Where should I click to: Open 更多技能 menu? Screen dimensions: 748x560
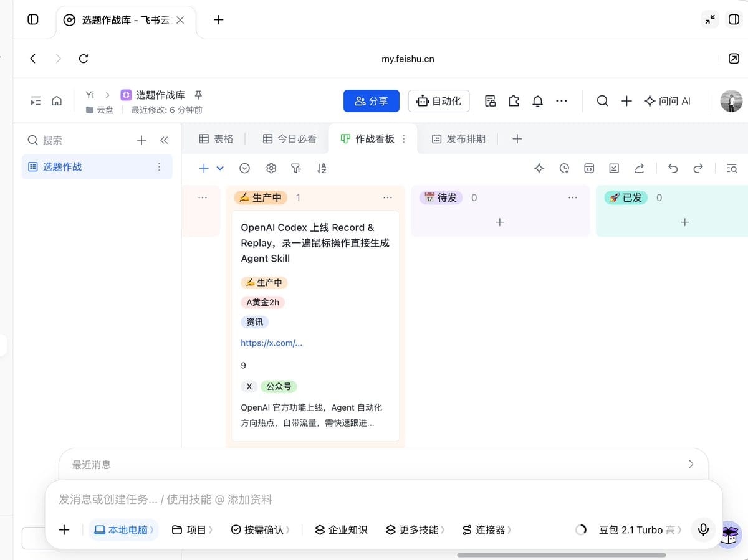415,530
